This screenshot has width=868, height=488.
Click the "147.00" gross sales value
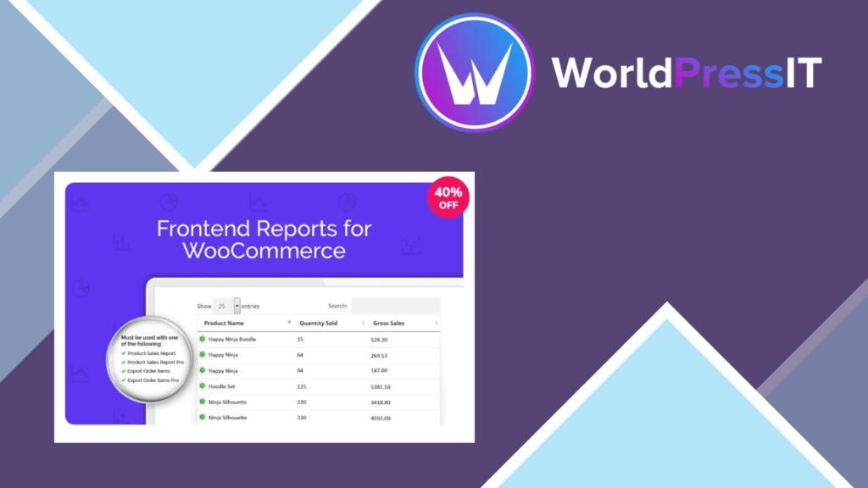(379, 371)
